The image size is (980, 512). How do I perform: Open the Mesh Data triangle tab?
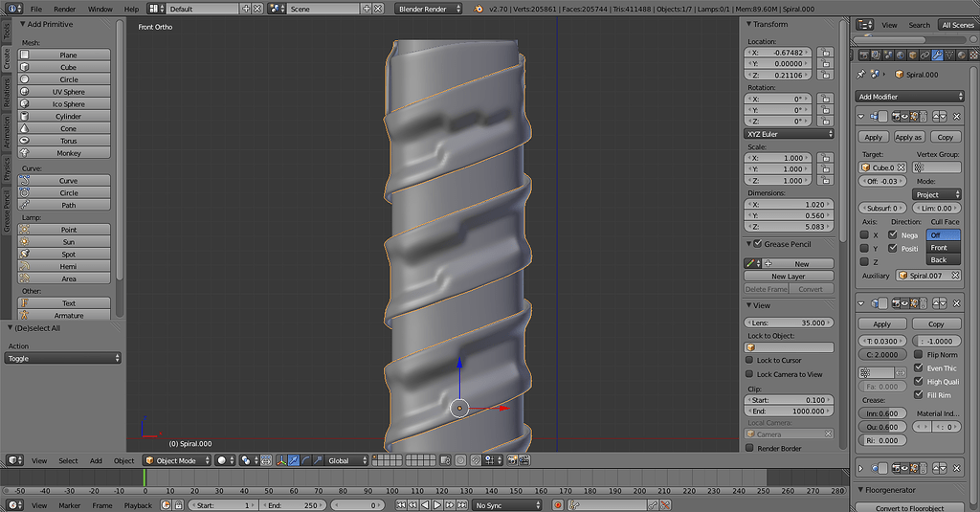pos(949,56)
